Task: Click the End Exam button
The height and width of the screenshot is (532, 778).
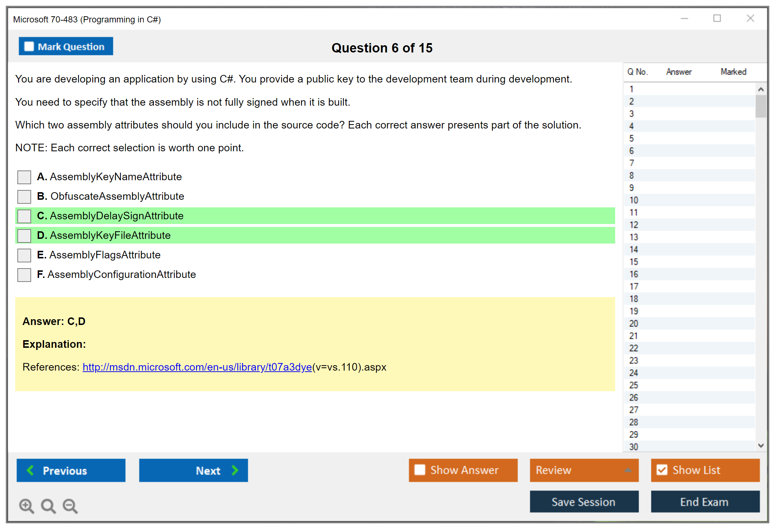Action: pos(705,502)
